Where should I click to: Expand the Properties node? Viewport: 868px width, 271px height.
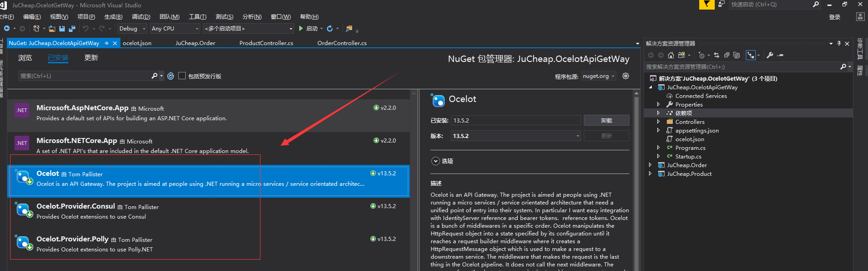(658, 105)
